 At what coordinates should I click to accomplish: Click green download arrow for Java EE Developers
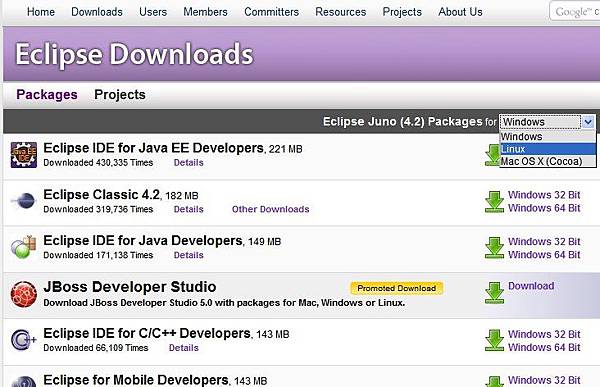click(492, 155)
